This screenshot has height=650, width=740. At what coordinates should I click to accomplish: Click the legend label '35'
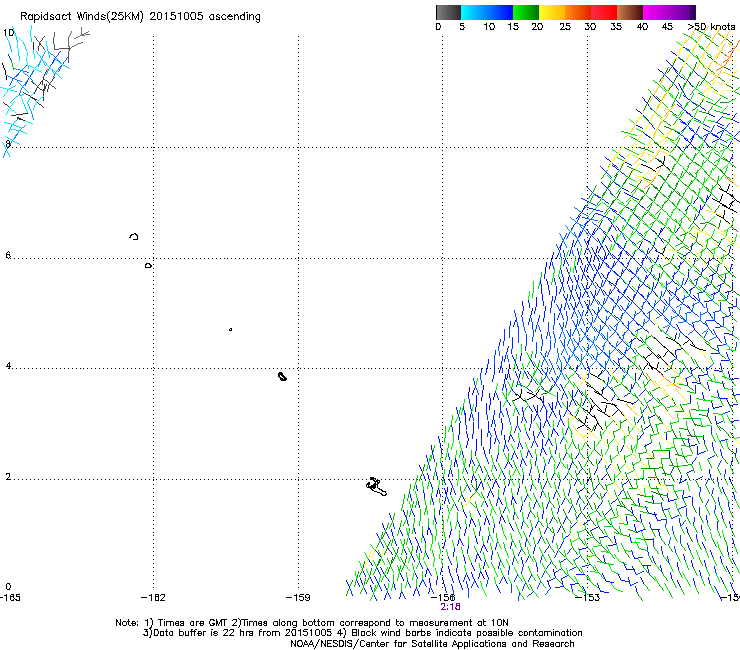[616, 27]
